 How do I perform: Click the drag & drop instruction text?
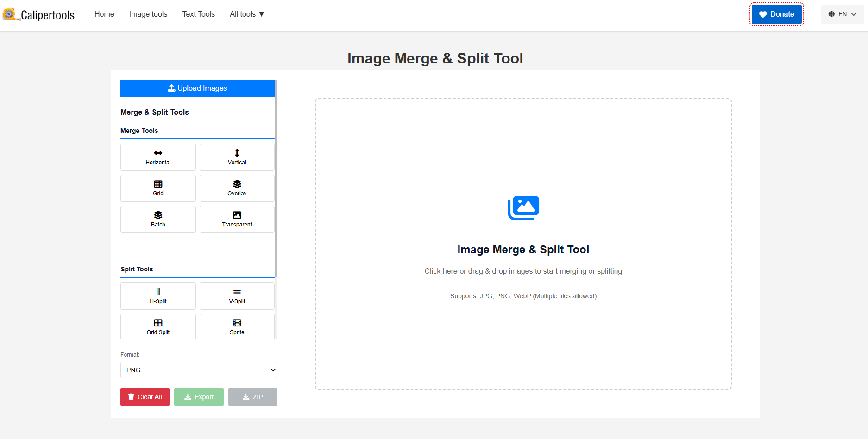523,271
